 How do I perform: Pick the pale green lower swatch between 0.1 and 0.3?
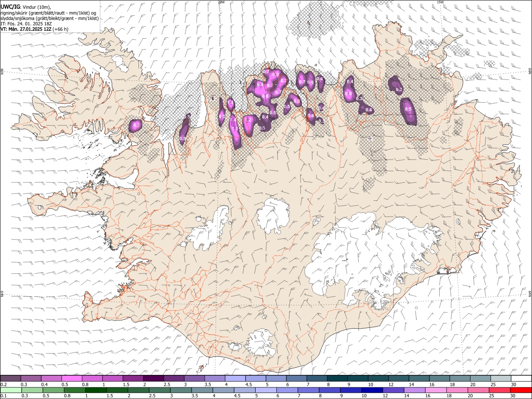coord(11,390)
